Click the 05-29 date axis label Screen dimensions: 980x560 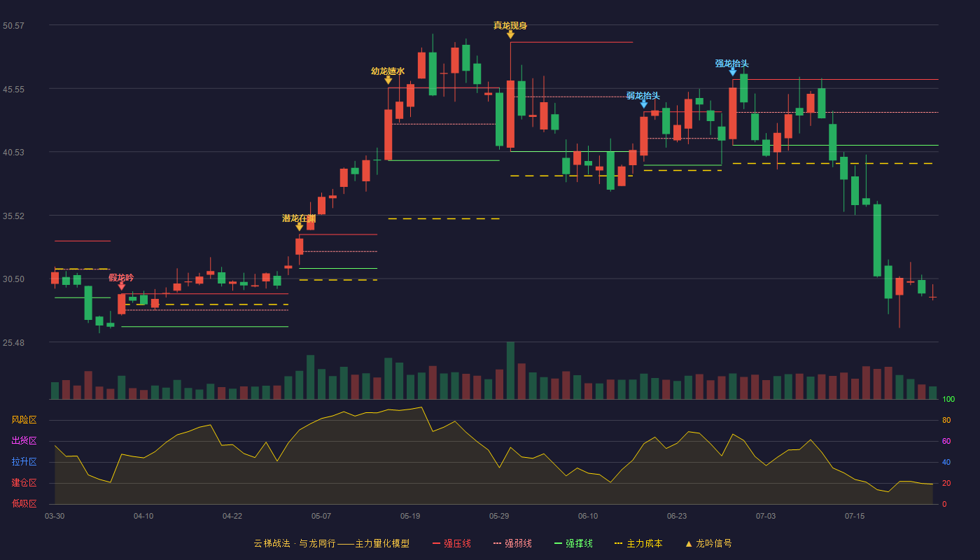(499, 516)
